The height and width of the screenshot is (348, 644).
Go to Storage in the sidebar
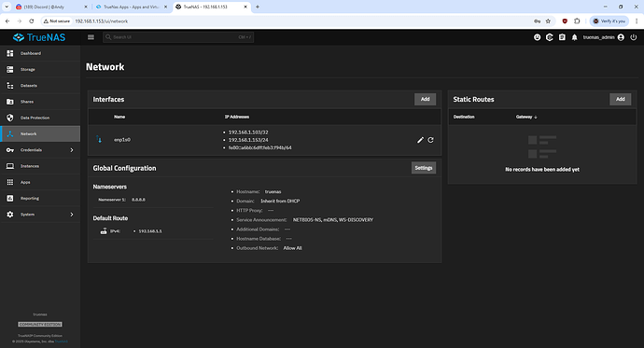pyautogui.click(x=40, y=69)
